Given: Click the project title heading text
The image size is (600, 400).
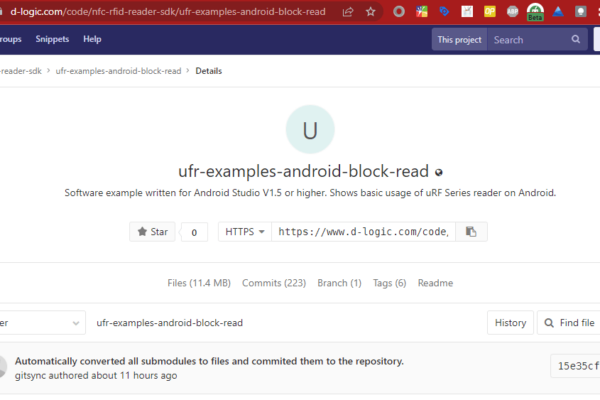Looking at the screenshot, I should 303,171.
